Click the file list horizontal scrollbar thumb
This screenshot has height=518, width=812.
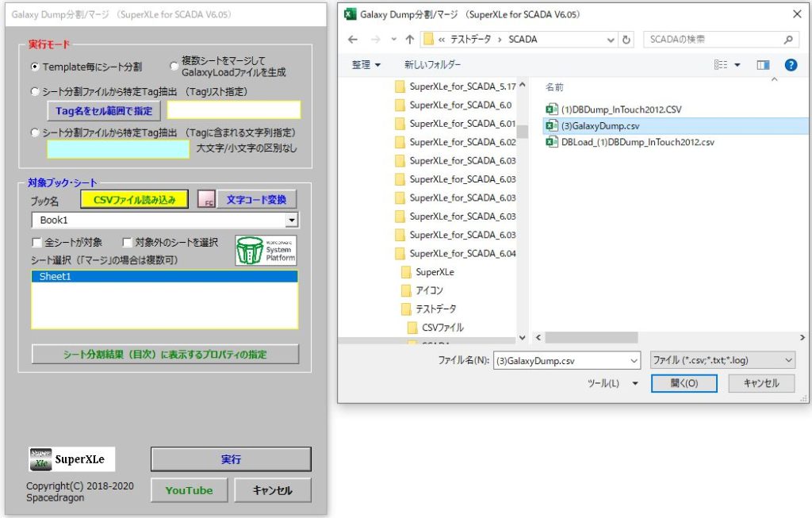(x=592, y=338)
